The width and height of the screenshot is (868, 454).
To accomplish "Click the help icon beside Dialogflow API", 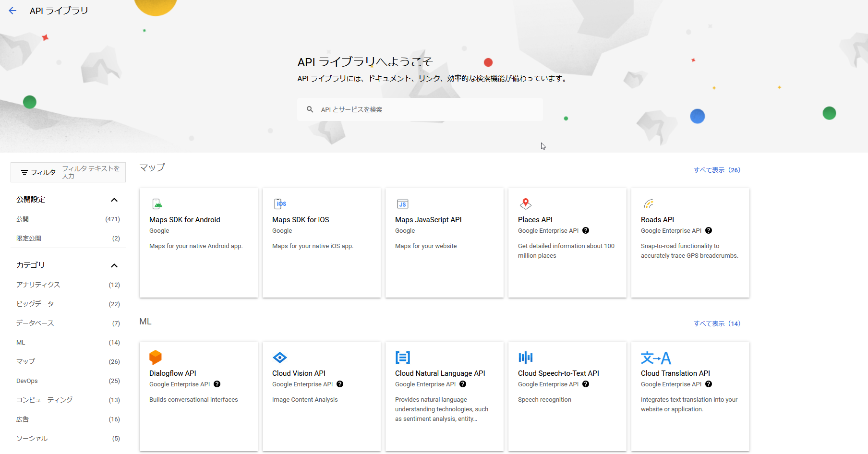I will coord(217,384).
